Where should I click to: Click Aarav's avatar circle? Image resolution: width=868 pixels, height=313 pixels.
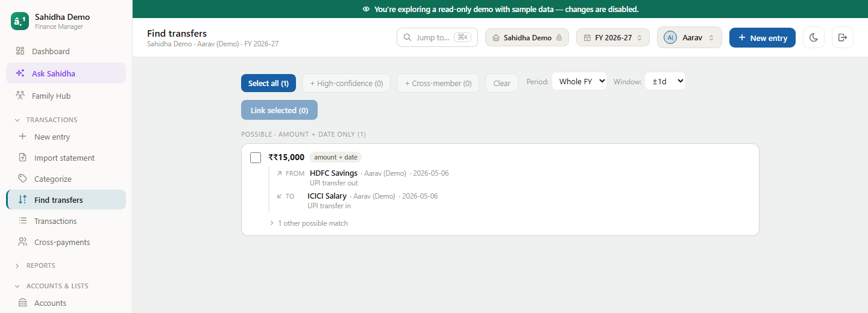[670, 37]
